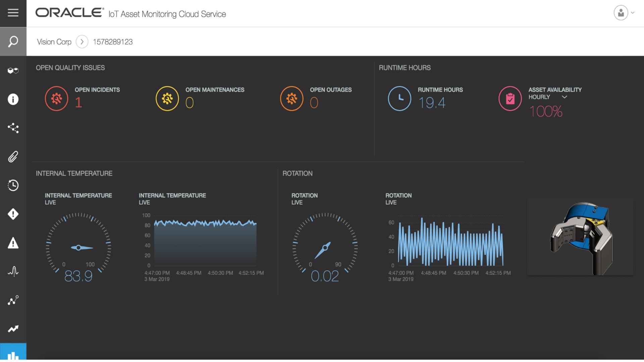Click the paperclip attachments sidebar icon

pyautogui.click(x=13, y=157)
